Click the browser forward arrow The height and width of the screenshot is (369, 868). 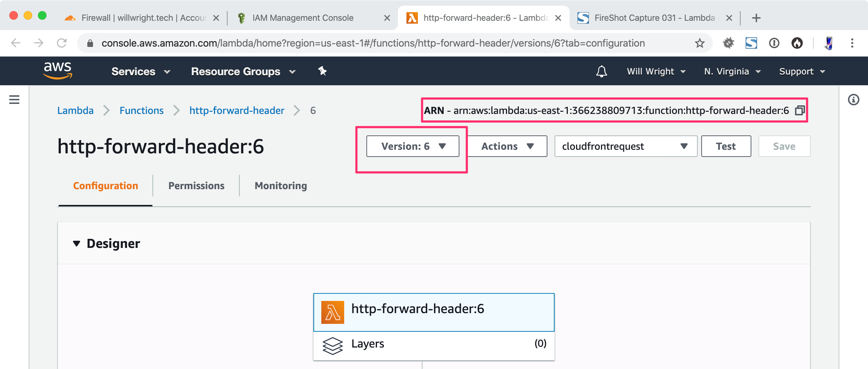tap(39, 43)
